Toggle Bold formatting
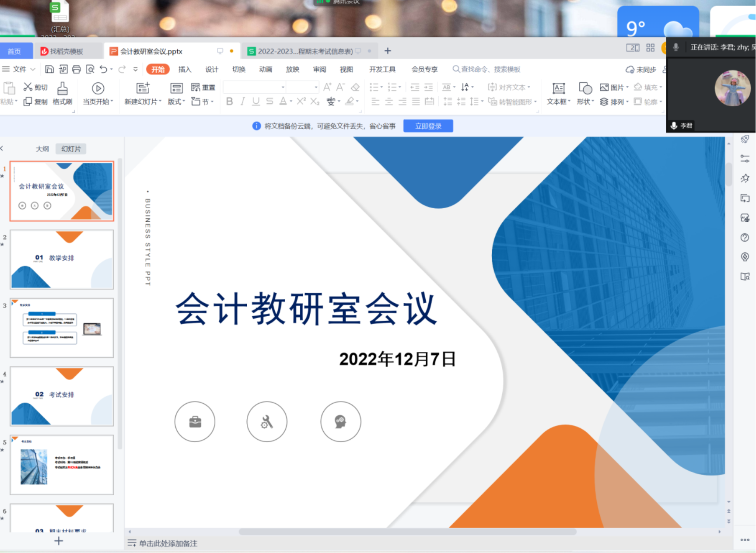This screenshot has height=553, width=756. [x=229, y=101]
